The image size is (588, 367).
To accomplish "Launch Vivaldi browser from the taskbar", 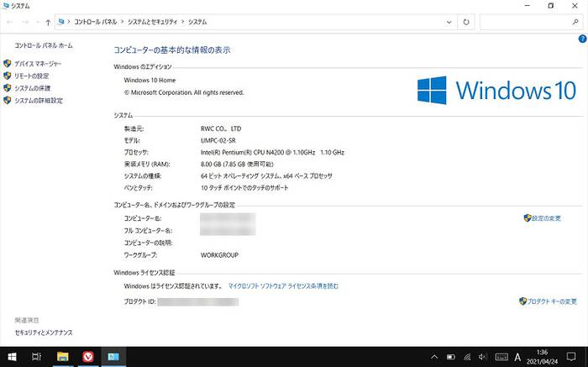I will 88,357.
